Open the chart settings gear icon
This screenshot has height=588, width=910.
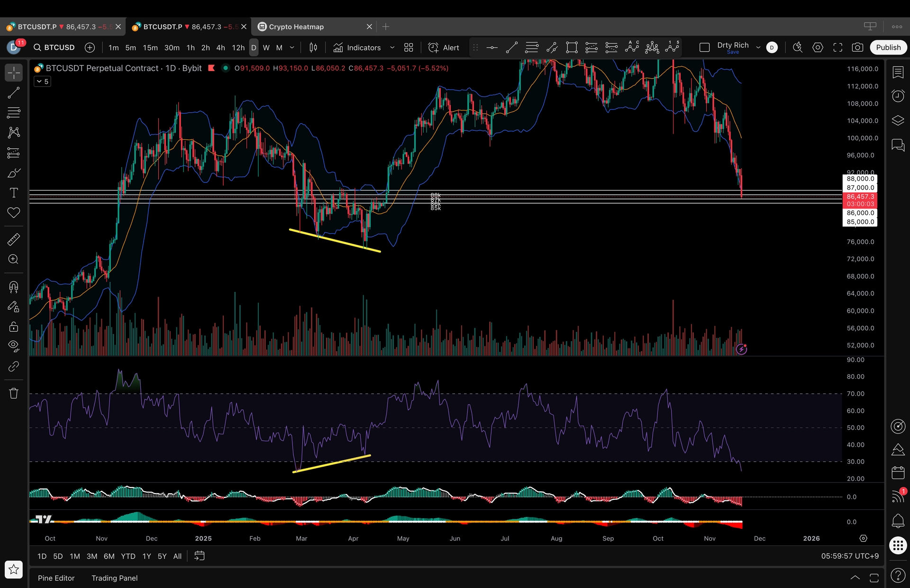pos(818,47)
